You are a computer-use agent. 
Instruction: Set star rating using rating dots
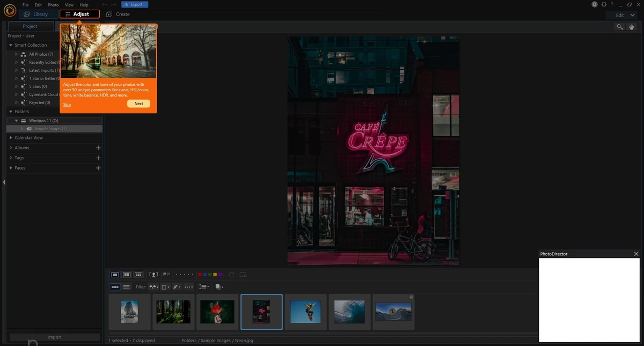coord(185,275)
